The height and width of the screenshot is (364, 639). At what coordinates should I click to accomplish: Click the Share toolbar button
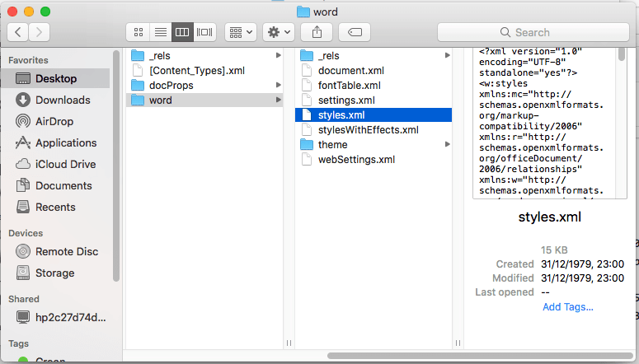click(x=317, y=32)
